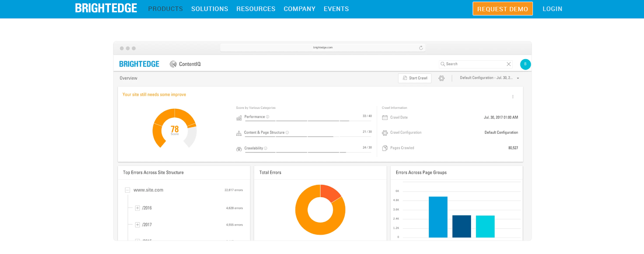Click the 'Jul. 30, 2017 01:00 AM' value
Image resolution: width=644 pixels, height=254 pixels.
click(501, 117)
